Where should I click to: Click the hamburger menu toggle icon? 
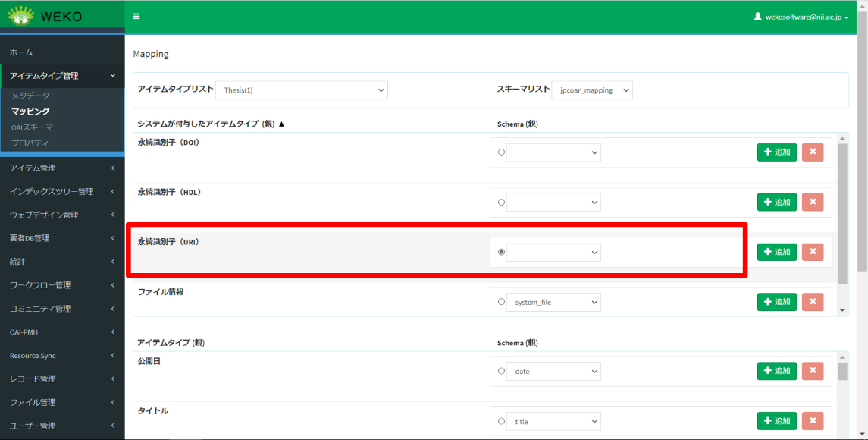(x=136, y=16)
